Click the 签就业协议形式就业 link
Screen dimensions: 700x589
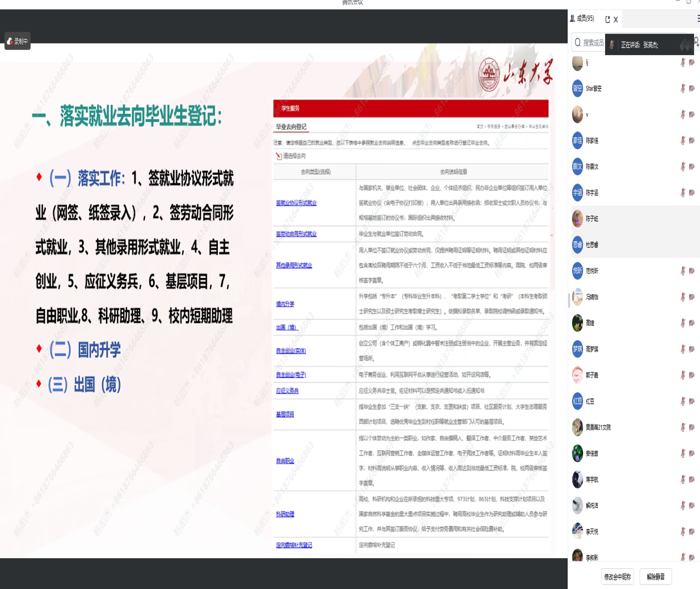296,203
